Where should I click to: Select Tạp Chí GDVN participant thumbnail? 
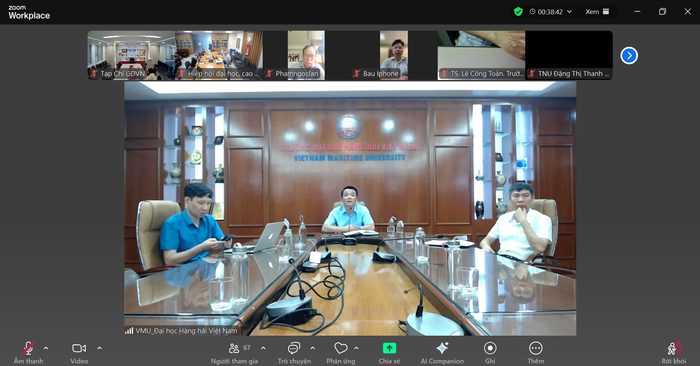(x=131, y=55)
